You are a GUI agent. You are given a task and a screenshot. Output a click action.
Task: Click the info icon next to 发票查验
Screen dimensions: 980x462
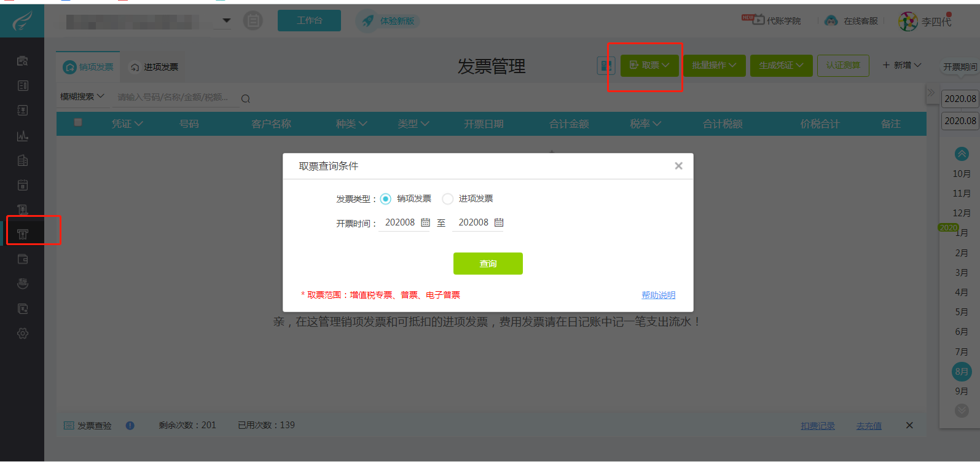click(x=130, y=425)
